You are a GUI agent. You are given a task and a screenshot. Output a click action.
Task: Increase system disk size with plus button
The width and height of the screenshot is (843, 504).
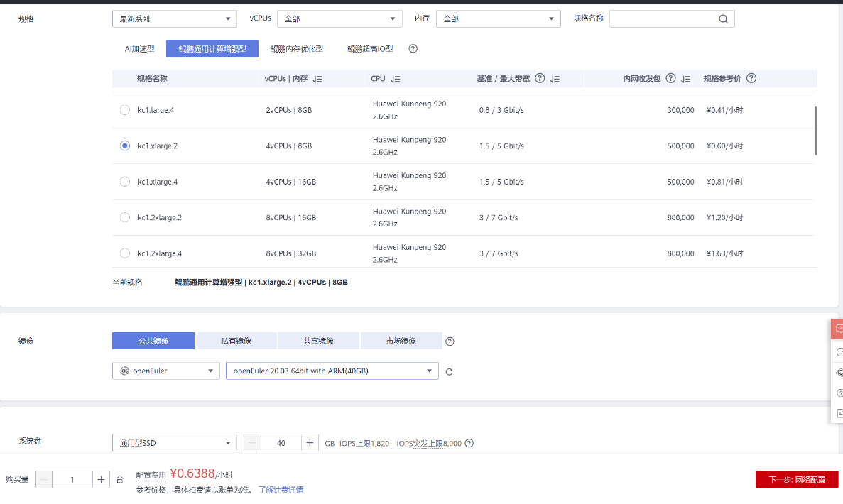(310, 443)
